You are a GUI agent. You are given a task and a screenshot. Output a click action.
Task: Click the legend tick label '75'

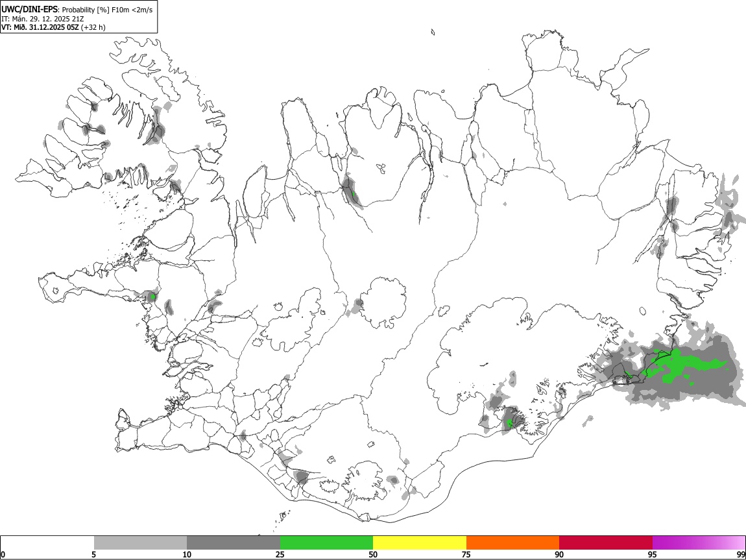pos(466,554)
